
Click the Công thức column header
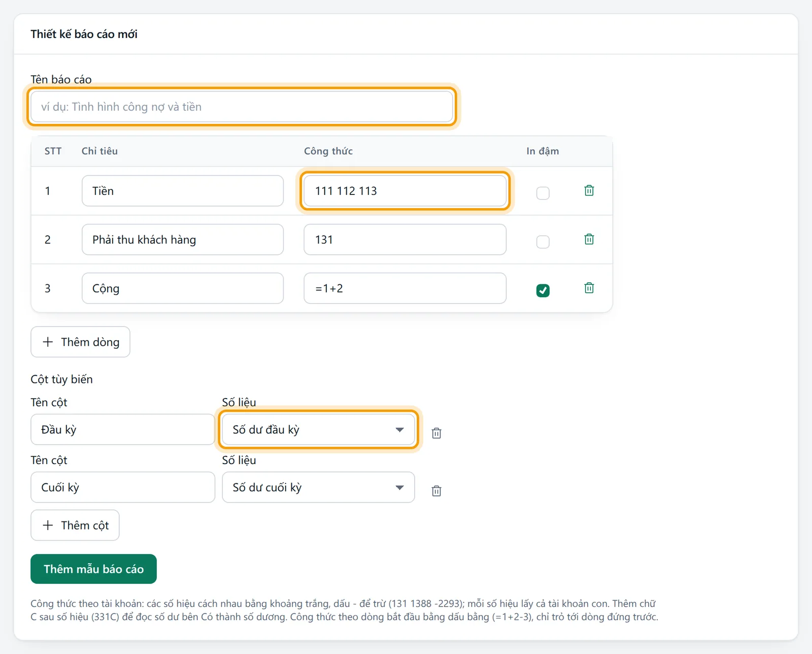328,151
